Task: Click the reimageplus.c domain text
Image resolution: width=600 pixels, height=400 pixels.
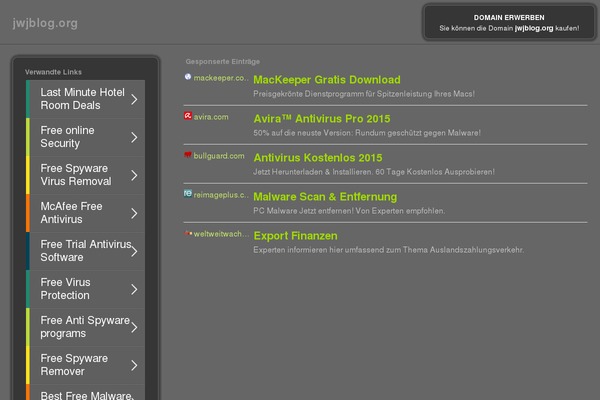Action: pyautogui.click(x=221, y=195)
